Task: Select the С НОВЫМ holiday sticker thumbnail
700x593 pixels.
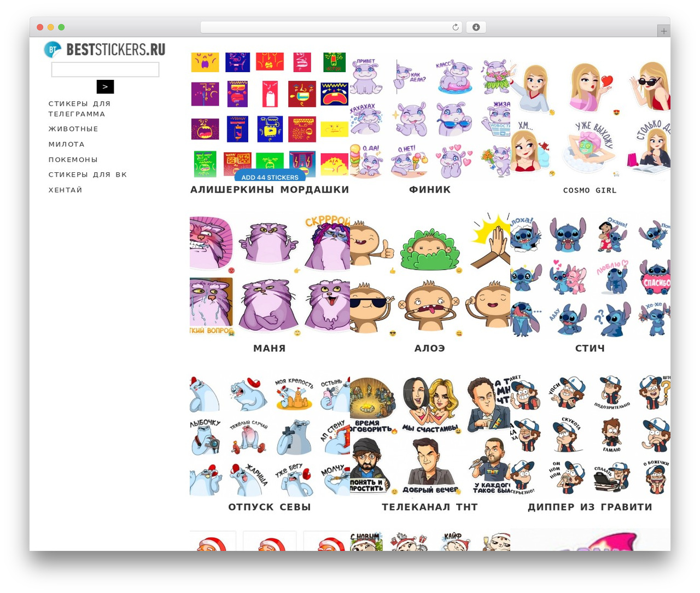Action: [x=430, y=539]
